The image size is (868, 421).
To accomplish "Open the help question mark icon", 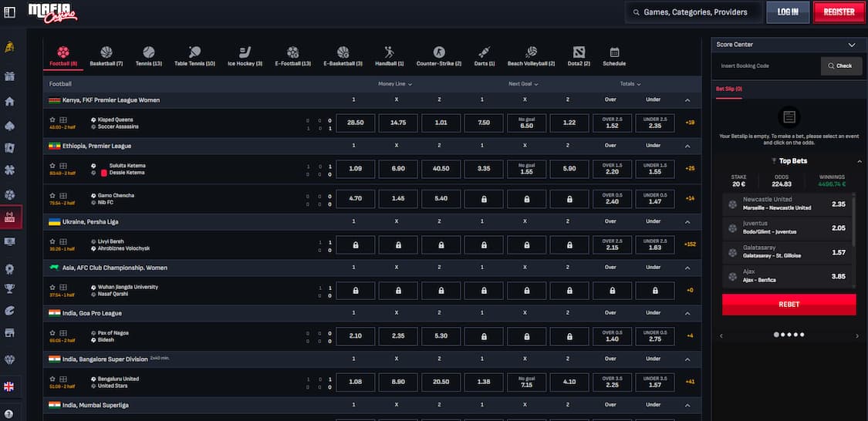I will [8, 413].
